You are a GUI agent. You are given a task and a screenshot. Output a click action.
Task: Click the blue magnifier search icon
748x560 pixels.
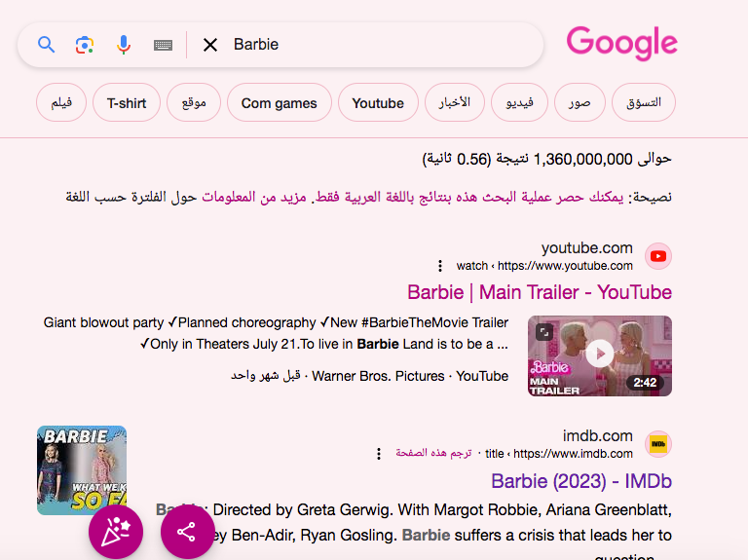47,45
